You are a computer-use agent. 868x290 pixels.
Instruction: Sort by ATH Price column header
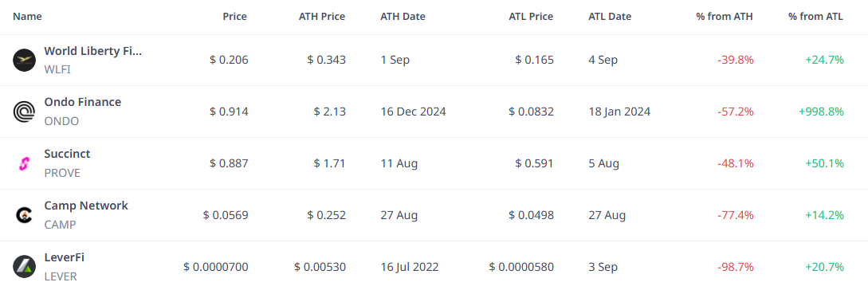[322, 17]
